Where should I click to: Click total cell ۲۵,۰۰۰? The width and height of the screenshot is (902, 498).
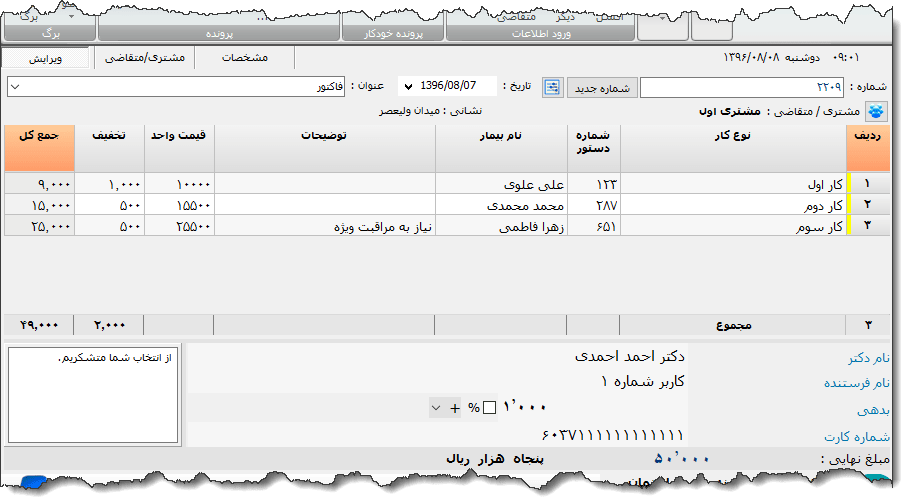[x=40, y=227]
